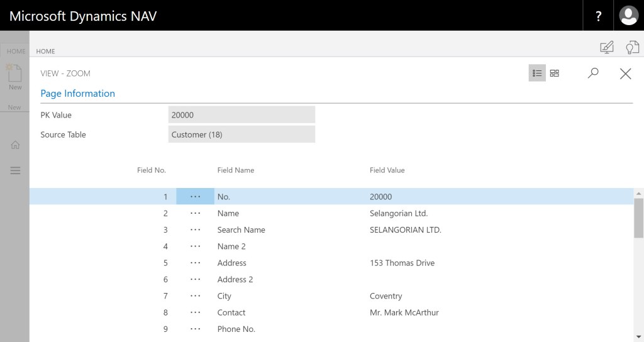Image resolution: width=644 pixels, height=342 pixels.
Task: Switch to list view layout
Action: [x=537, y=74]
